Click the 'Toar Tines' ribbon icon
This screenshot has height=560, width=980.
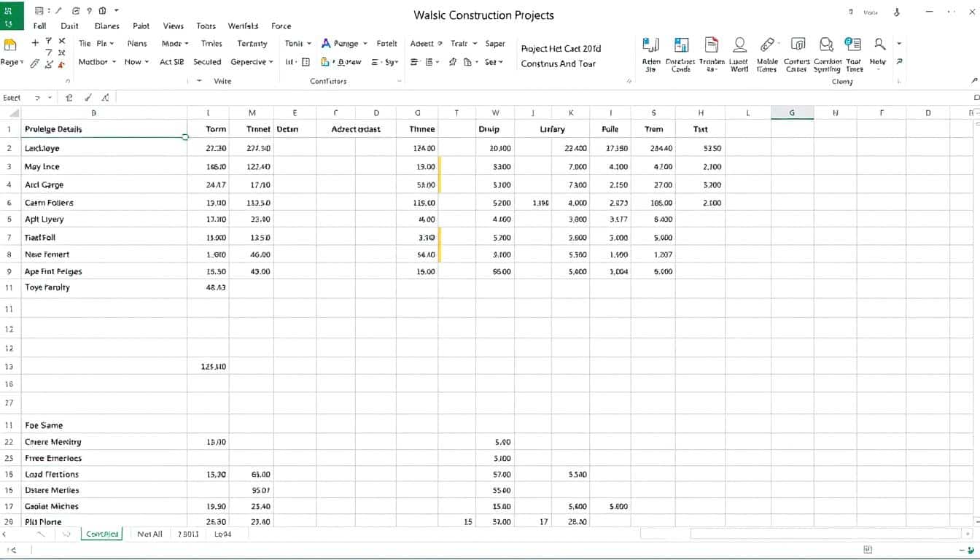(x=852, y=46)
